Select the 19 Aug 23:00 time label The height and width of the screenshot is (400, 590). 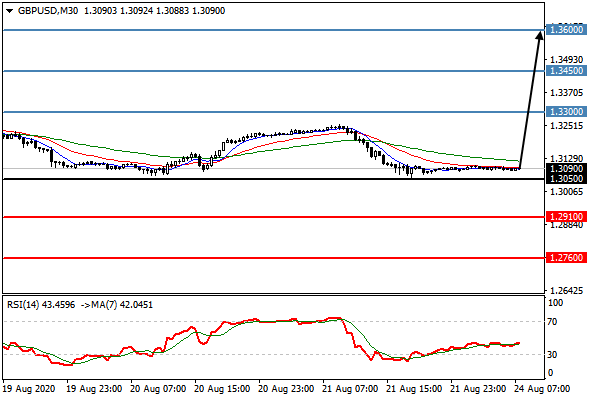94,389
